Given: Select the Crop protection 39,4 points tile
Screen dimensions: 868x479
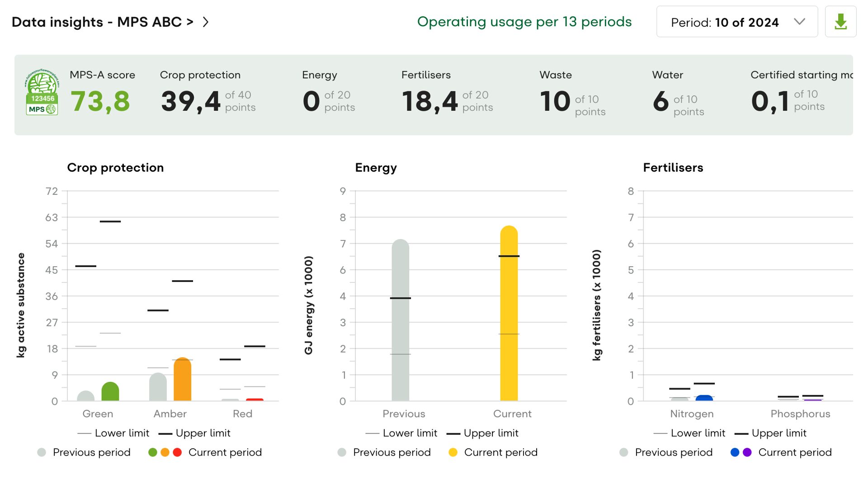Looking at the screenshot, I should (208, 95).
